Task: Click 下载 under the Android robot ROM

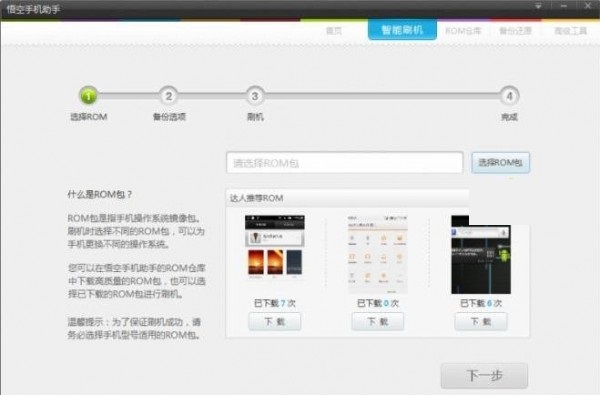Action: click(481, 322)
